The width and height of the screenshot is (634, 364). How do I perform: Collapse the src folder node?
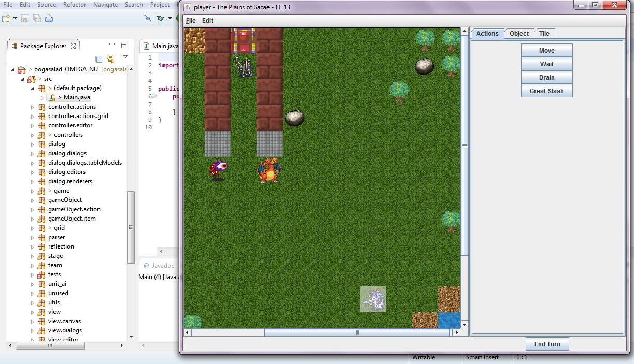(22, 79)
